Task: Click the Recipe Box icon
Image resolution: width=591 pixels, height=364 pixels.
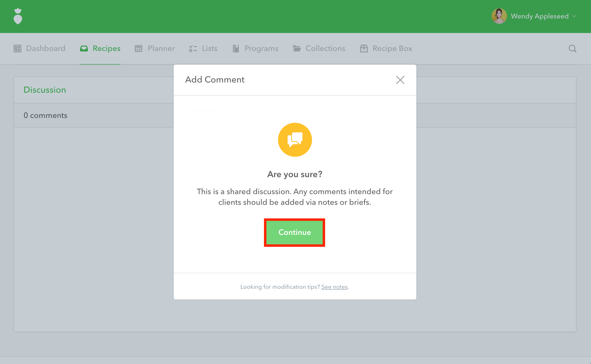Action: coord(364,49)
